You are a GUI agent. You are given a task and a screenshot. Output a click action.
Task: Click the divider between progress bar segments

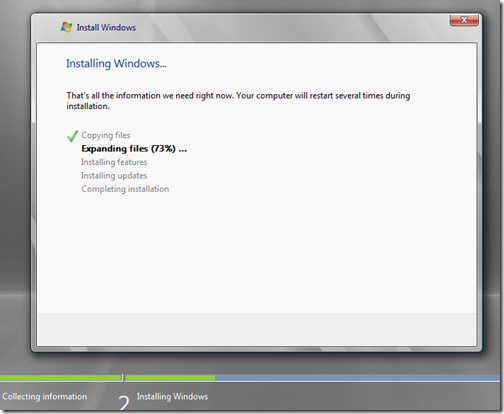point(123,378)
